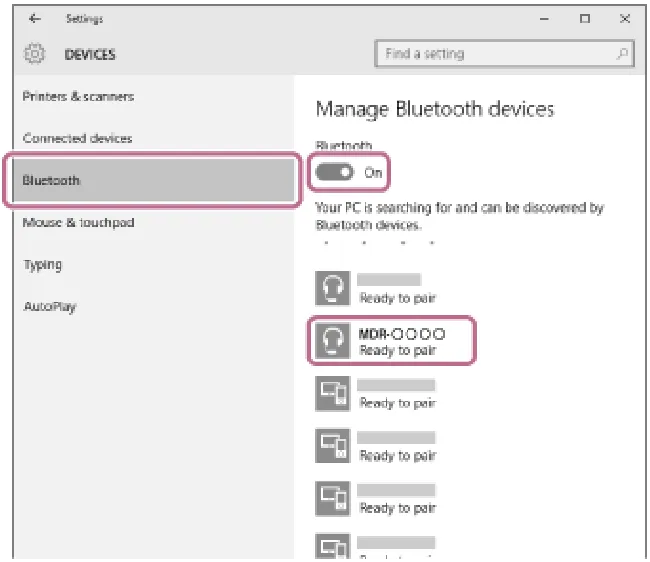Image resolution: width=650 pixels, height=562 pixels.
Task: Click the Devices gear icon
Action: point(34,54)
